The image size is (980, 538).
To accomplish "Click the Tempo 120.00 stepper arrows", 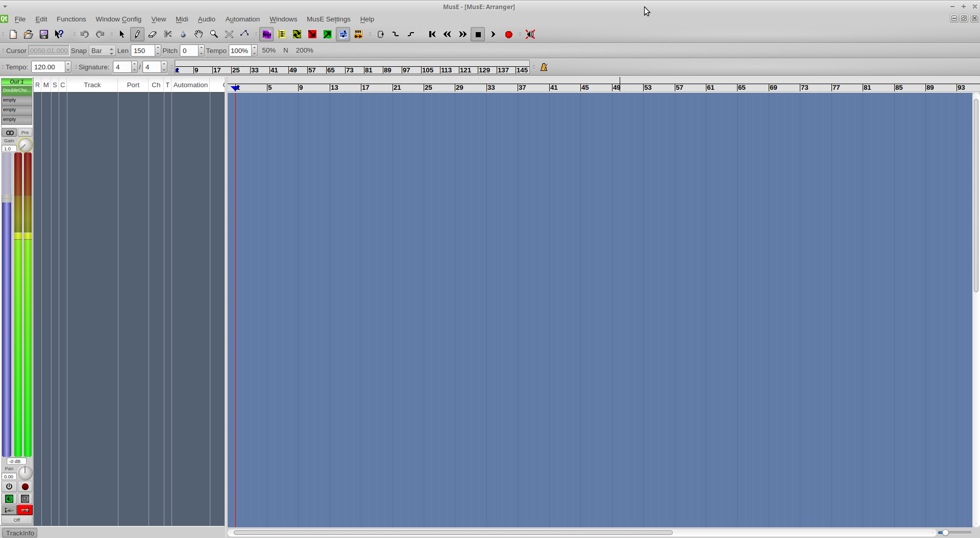I will pyautogui.click(x=68, y=67).
